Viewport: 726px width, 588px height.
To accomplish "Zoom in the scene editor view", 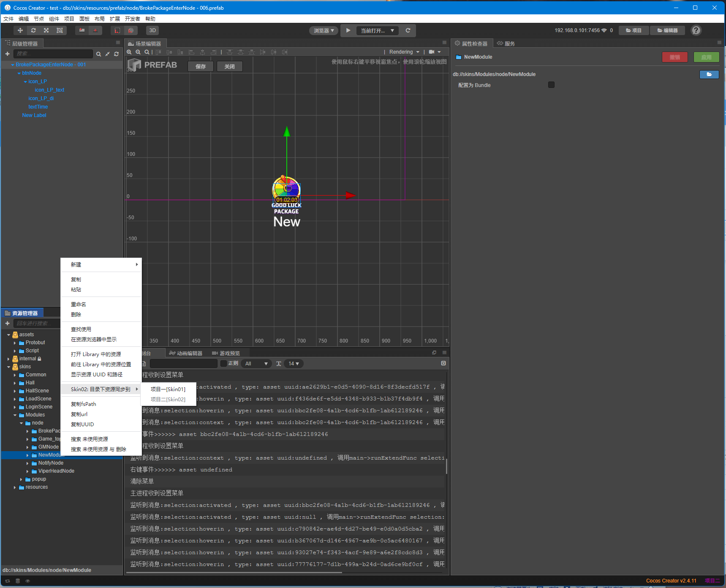I will pos(129,52).
